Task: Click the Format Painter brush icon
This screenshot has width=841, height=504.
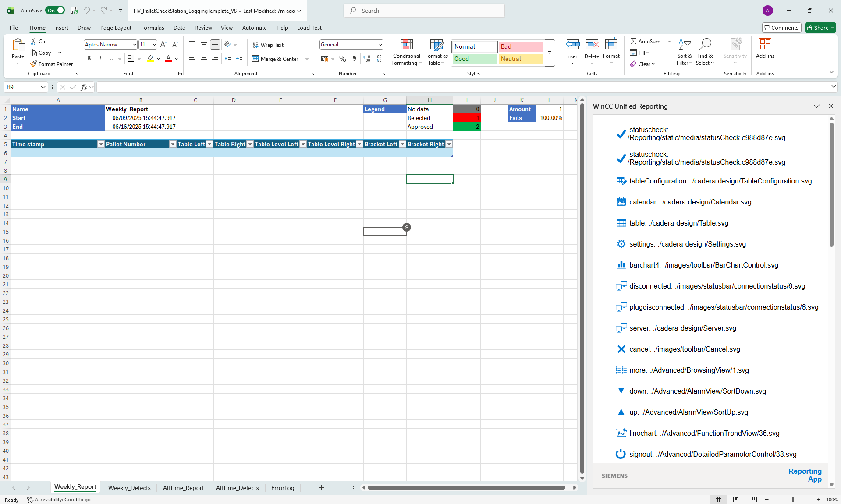Action: click(x=33, y=64)
